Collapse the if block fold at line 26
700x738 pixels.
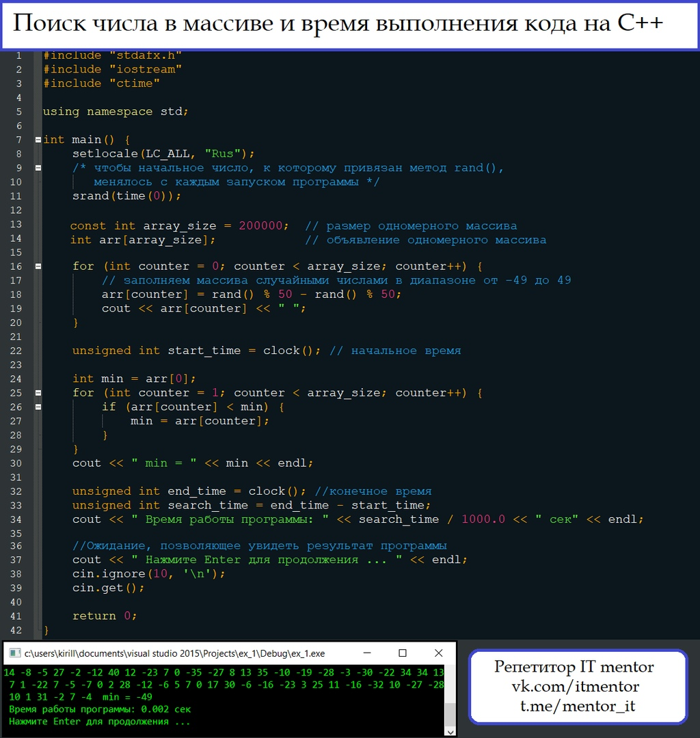(x=38, y=407)
